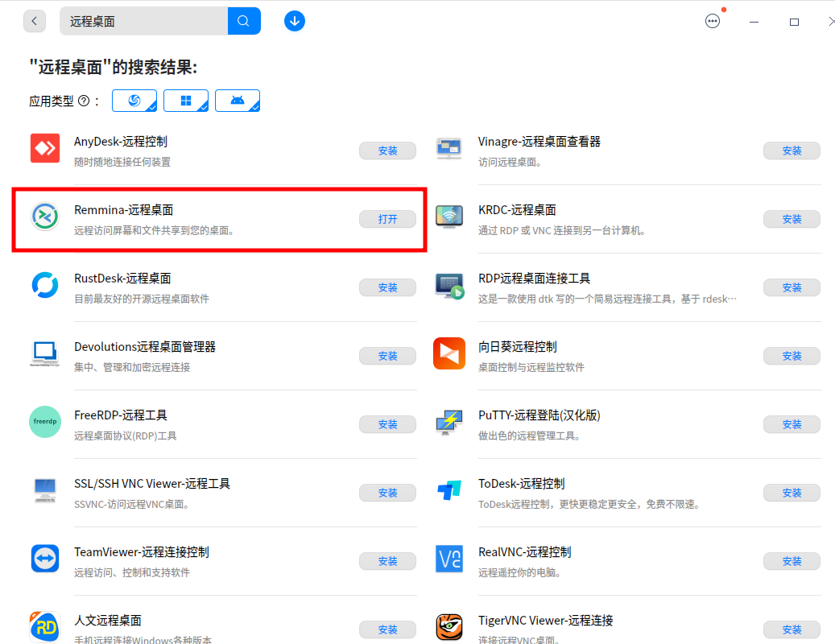Image resolution: width=835 pixels, height=644 pixels.
Task: Click the Remmina app icon
Action: (45, 217)
